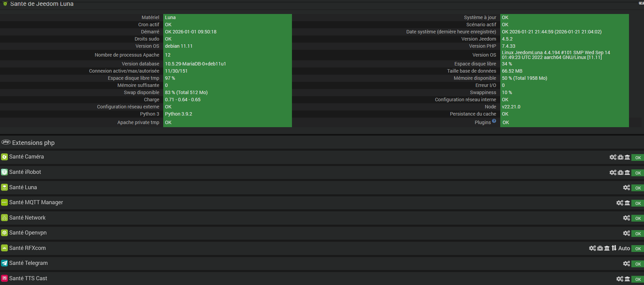
Task: Click the Swappiness value '10 %'
Action: [x=507, y=92]
